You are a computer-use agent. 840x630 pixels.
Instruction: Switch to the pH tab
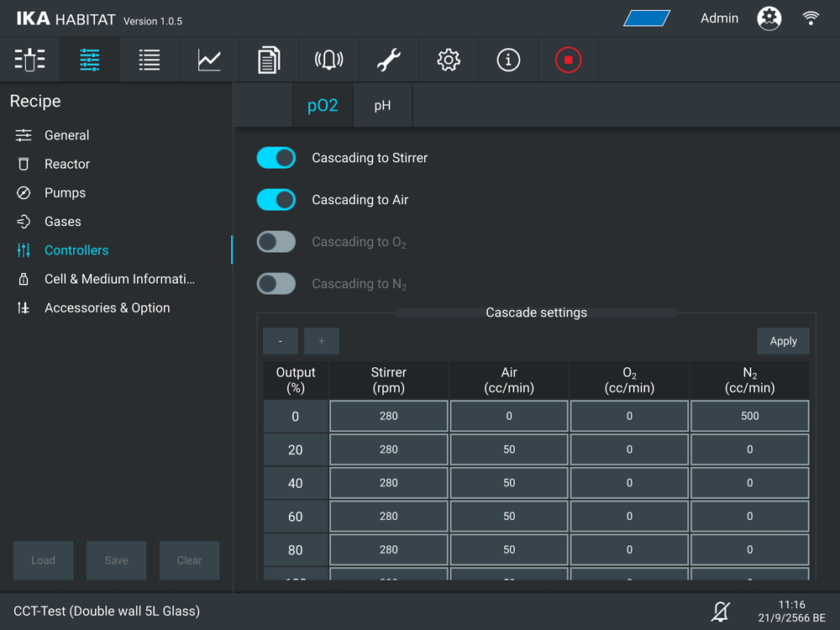click(382, 105)
